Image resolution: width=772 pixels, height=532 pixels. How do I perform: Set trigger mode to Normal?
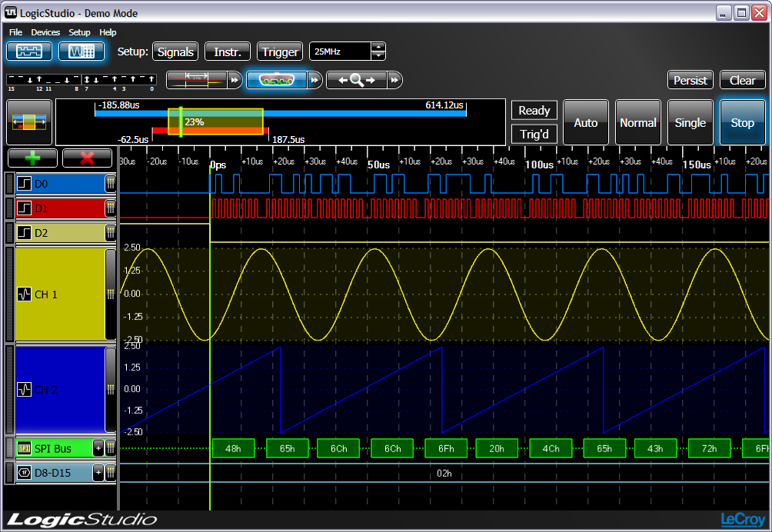click(638, 122)
